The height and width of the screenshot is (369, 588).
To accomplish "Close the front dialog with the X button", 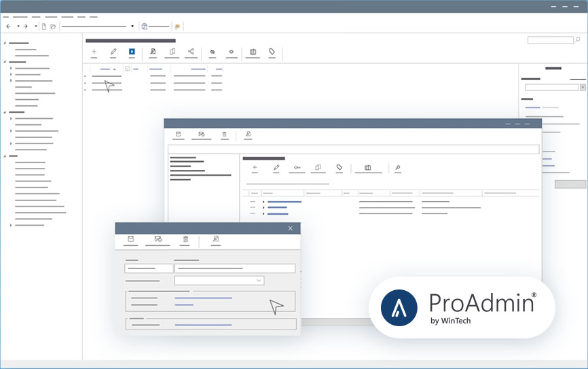I will (x=290, y=228).
